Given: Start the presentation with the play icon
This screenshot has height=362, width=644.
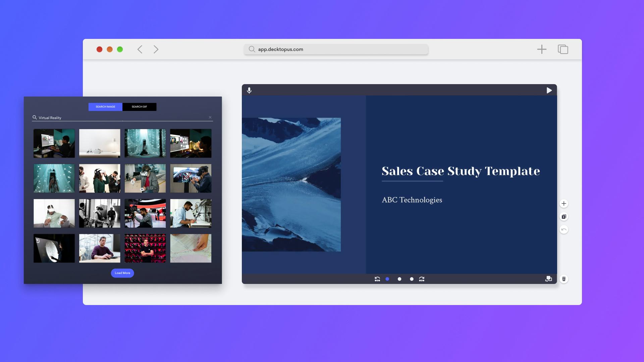Looking at the screenshot, I should tap(549, 90).
